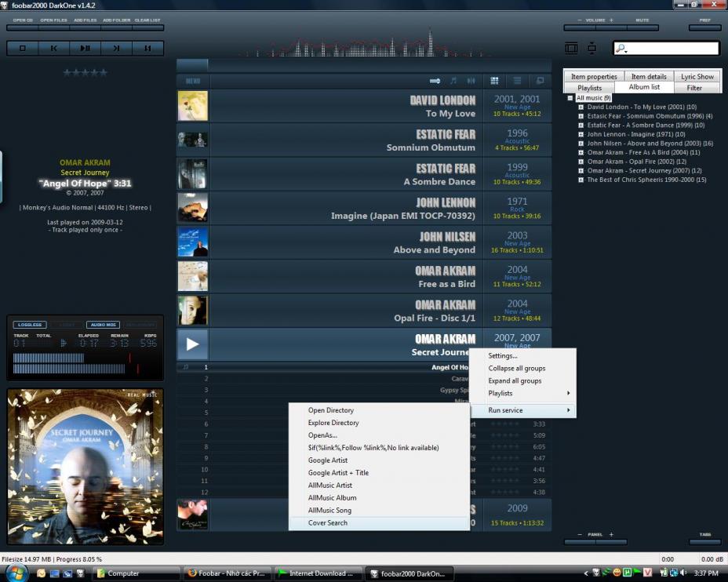Select Collapse all groups menu entry
Screen dimensions: 728x582
point(523,368)
